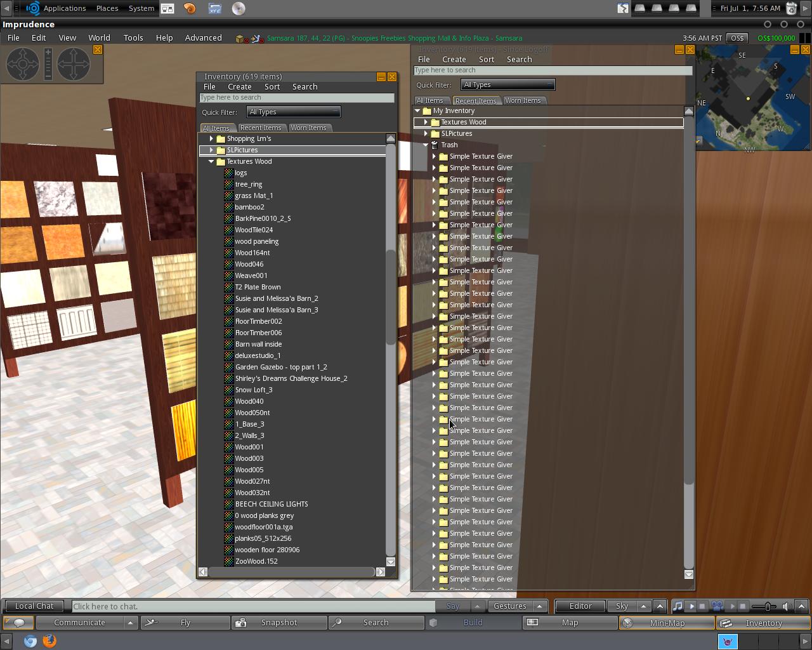This screenshot has width=812, height=650.
Task: Stop the media stream
Action: point(742,606)
